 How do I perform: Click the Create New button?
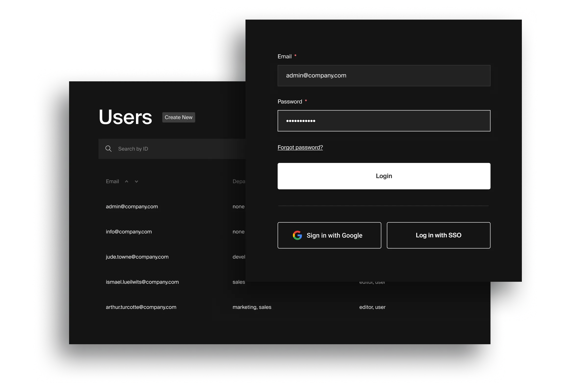(179, 117)
